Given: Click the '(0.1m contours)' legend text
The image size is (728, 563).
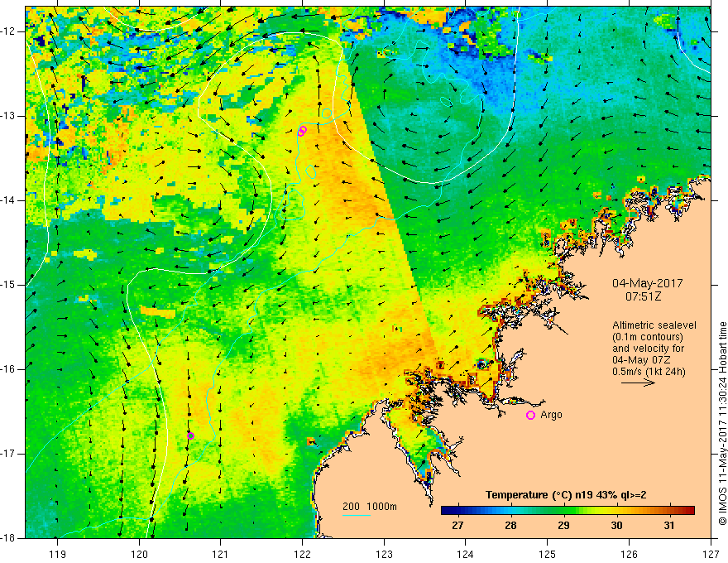Looking at the screenshot, I should coord(648,337).
